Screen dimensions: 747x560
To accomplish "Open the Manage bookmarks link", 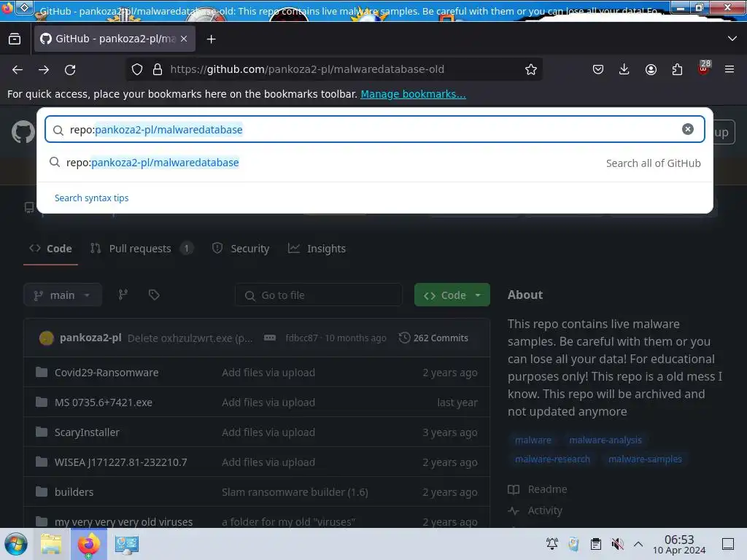I will coord(413,94).
